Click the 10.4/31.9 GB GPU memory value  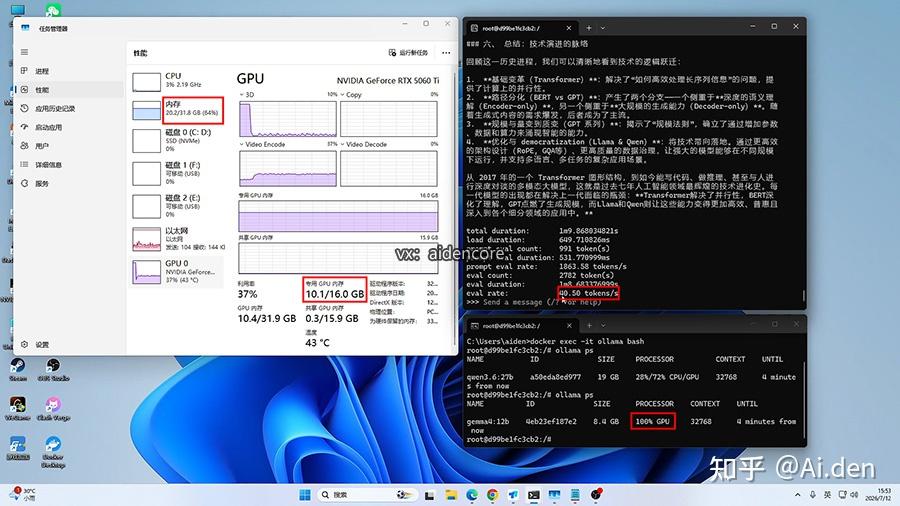(x=267, y=318)
